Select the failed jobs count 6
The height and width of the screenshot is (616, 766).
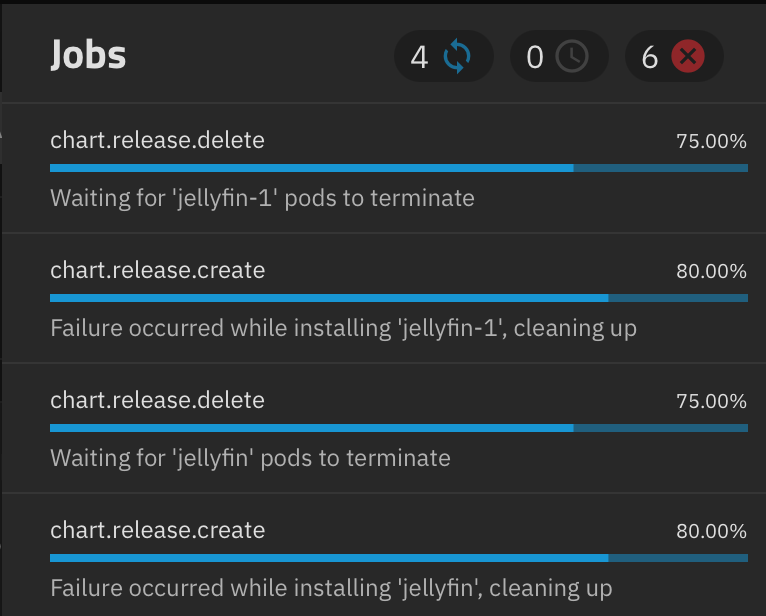click(650, 57)
